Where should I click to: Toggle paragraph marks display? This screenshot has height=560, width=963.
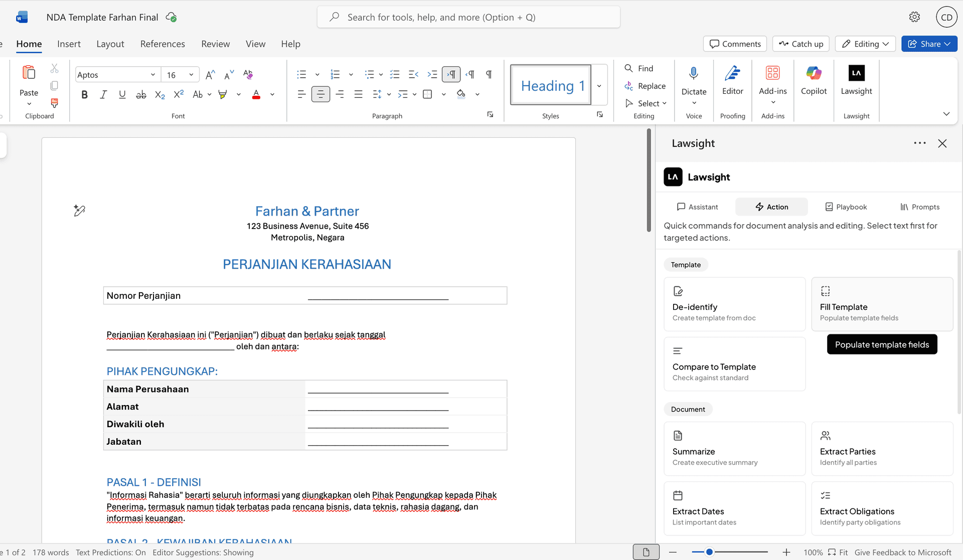pos(489,74)
